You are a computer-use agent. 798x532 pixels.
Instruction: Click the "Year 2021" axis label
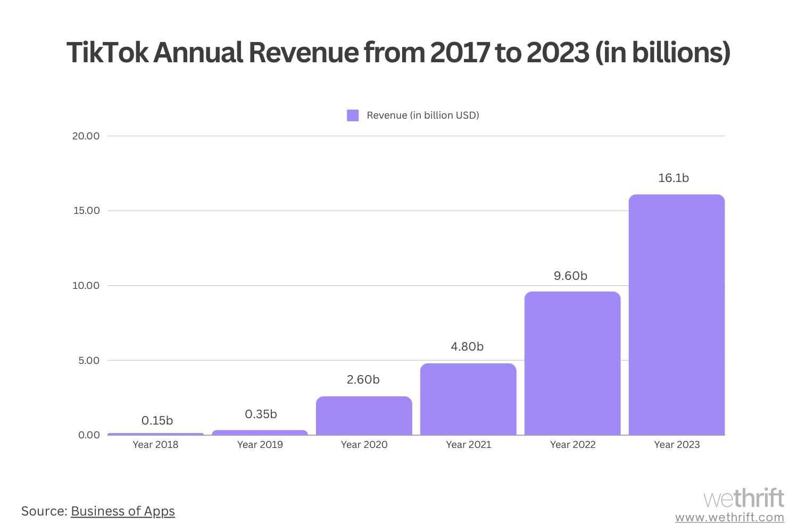point(468,445)
